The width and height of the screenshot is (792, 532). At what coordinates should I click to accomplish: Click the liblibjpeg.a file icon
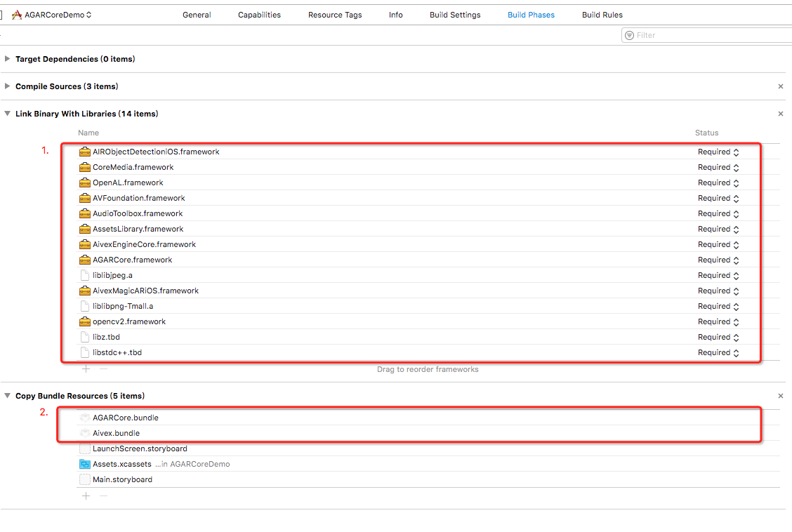point(85,275)
